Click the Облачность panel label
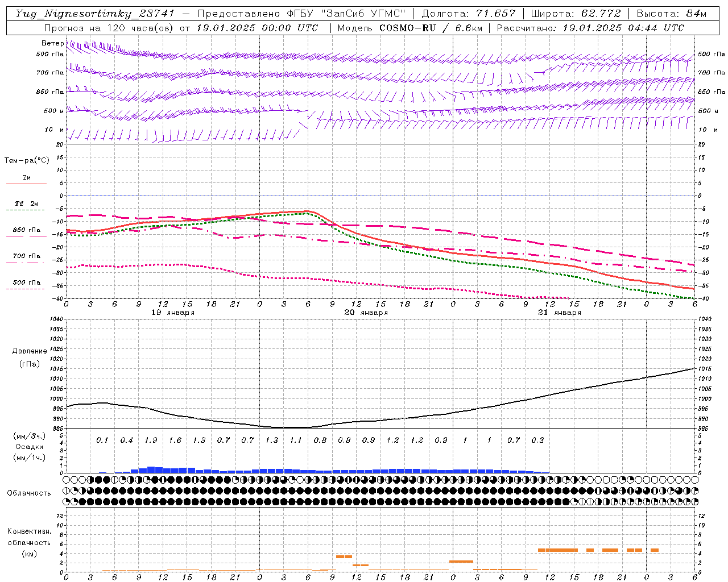The height and width of the screenshot is (582, 728). click(x=28, y=493)
